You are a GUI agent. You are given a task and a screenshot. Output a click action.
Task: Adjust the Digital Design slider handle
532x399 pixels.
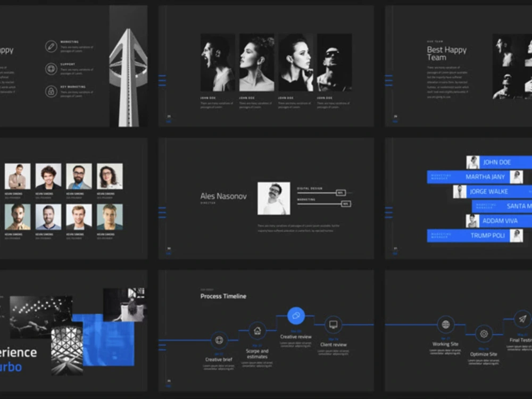[340, 193]
